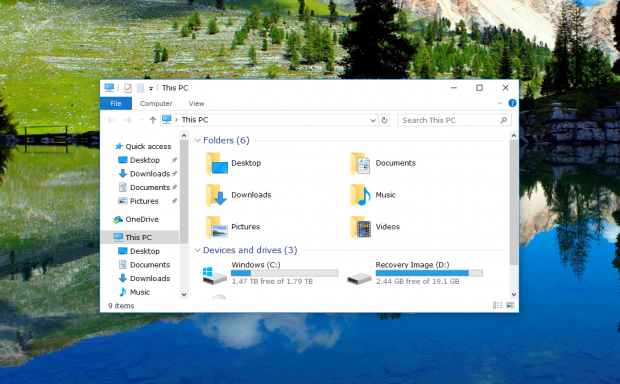The height and width of the screenshot is (384, 620).
Task: Open the File menu
Action: (116, 104)
